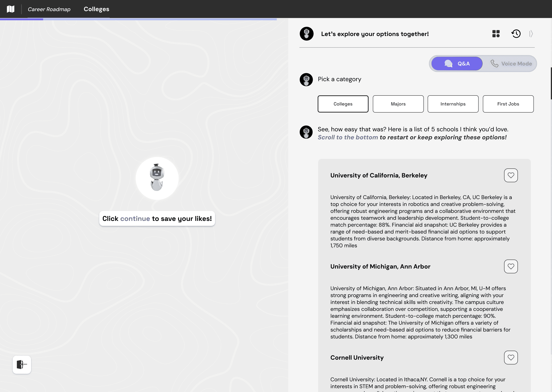Collapse the chat panel with arrow icon
Image resolution: width=552 pixels, height=392 pixels.
coord(531,33)
